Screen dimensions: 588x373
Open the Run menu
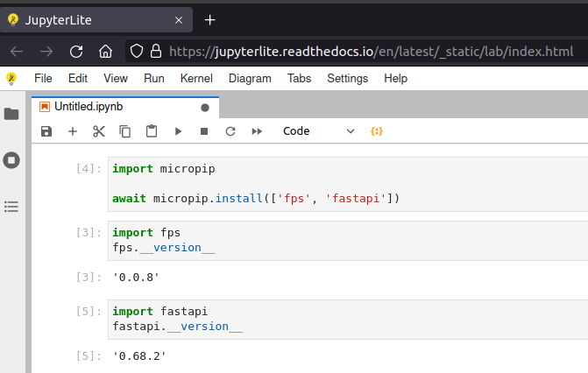point(154,78)
